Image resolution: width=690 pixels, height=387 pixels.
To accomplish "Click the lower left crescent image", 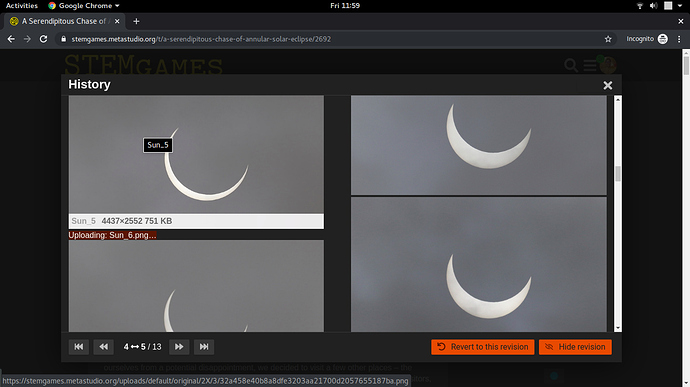I will (196, 286).
